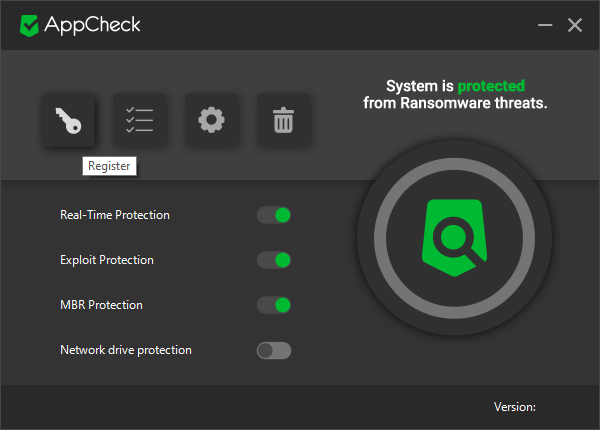Click the Network drive protection label

coord(126,350)
